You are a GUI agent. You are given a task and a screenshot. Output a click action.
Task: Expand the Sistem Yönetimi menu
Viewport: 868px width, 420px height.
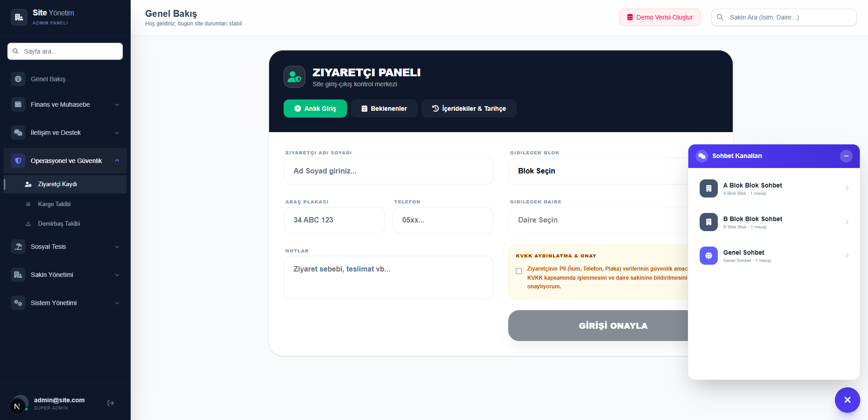pyautogui.click(x=65, y=303)
